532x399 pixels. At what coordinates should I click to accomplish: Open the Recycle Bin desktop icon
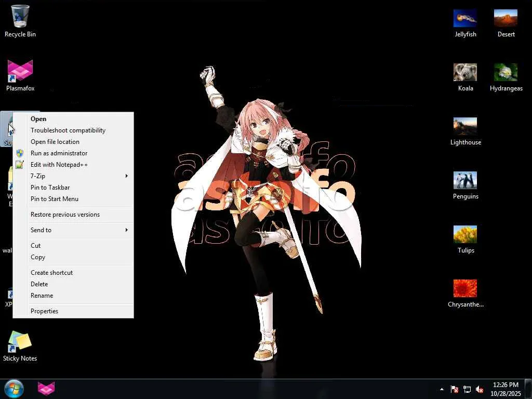20,21
